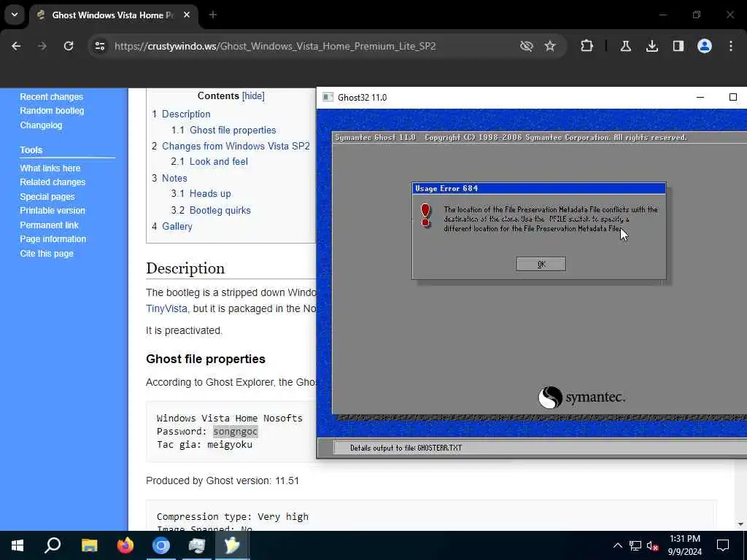Open Related changes link
This screenshot has height=560, width=747.
point(53,182)
